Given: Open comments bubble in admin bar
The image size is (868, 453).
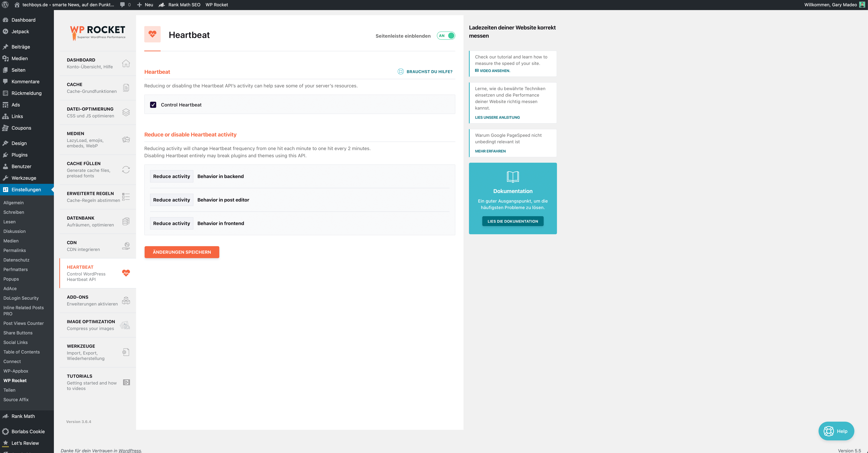Looking at the screenshot, I should 122,5.
